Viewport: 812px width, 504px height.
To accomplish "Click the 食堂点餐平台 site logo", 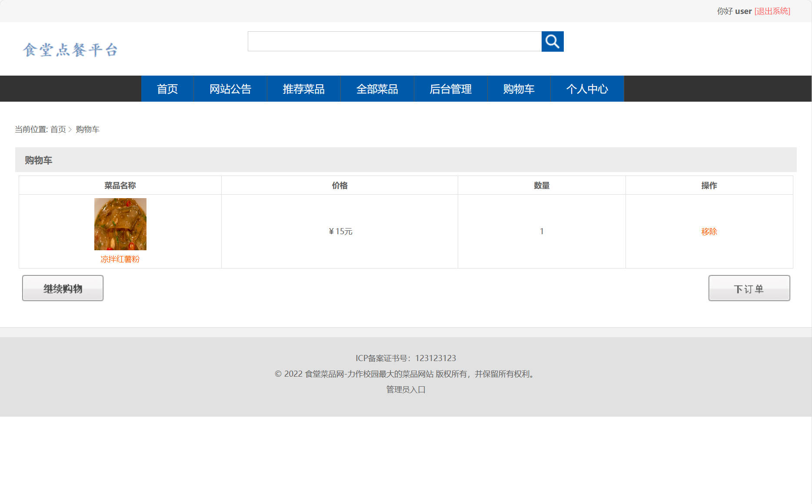I will click(x=70, y=50).
